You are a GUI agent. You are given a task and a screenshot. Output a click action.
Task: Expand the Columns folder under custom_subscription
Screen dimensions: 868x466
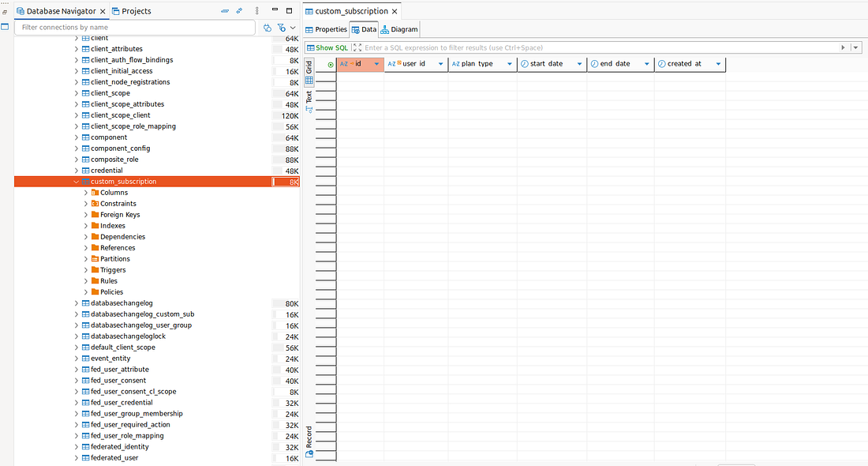pyautogui.click(x=85, y=192)
